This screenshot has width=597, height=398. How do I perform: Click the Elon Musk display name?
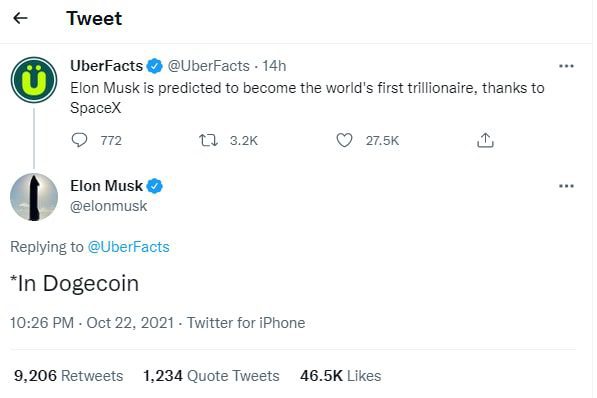point(106,186)
